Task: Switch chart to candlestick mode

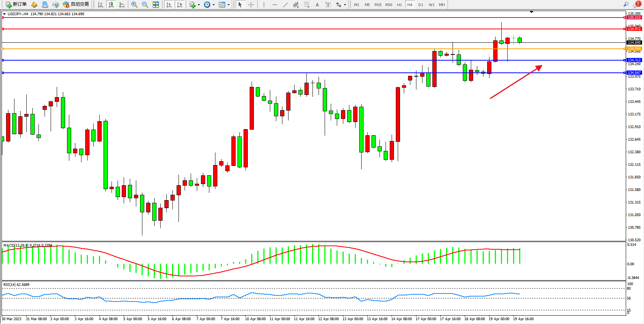Action: pos(111,5)
